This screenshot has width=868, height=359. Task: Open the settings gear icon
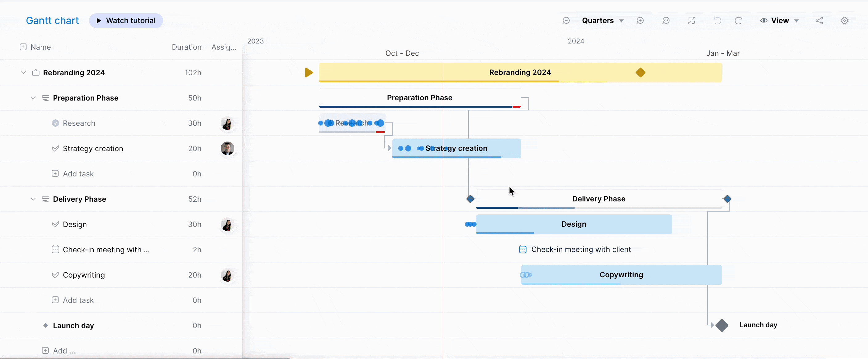pos(844,21)
